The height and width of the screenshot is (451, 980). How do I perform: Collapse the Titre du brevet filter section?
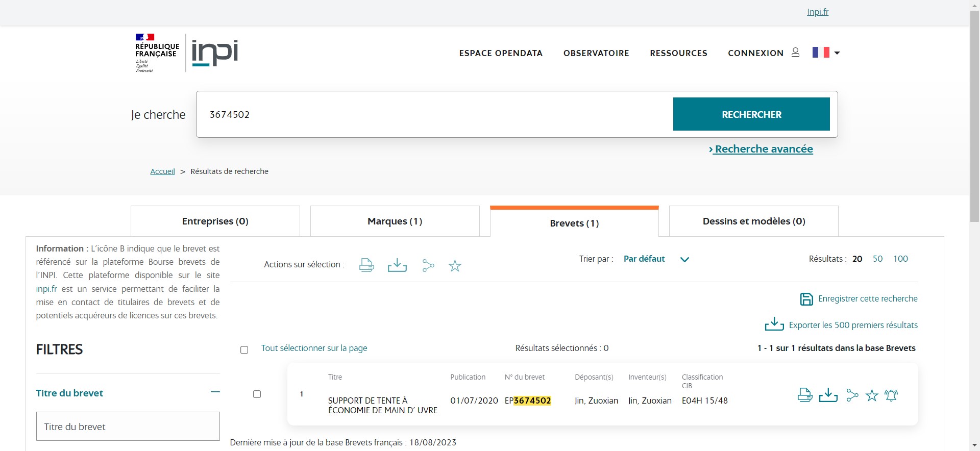215,392
